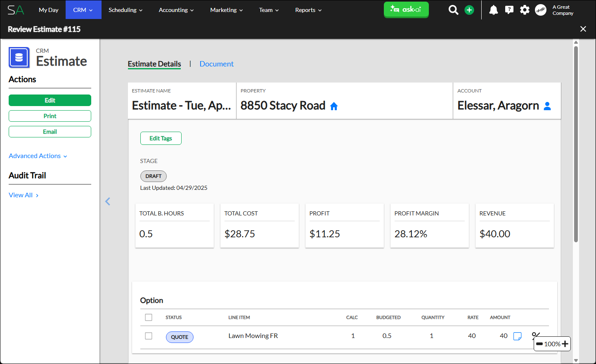Screen dimensions: 596x364
Task: Click the Print button
Action: pos(50,116)
